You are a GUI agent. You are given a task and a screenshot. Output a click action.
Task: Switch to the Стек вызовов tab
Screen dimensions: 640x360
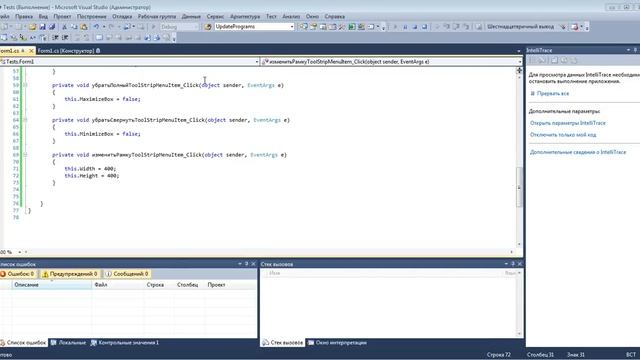click(283, 343)
